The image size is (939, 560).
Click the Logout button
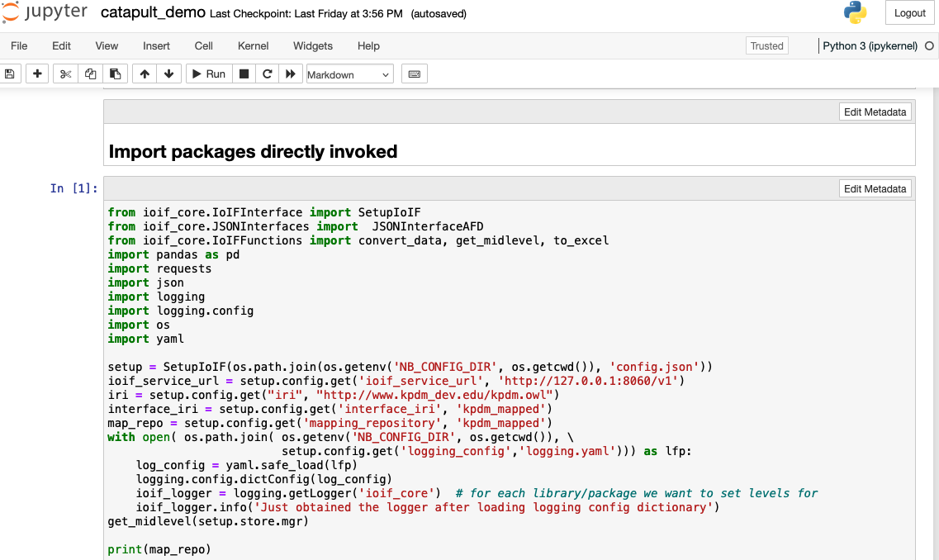pos(909,12)
